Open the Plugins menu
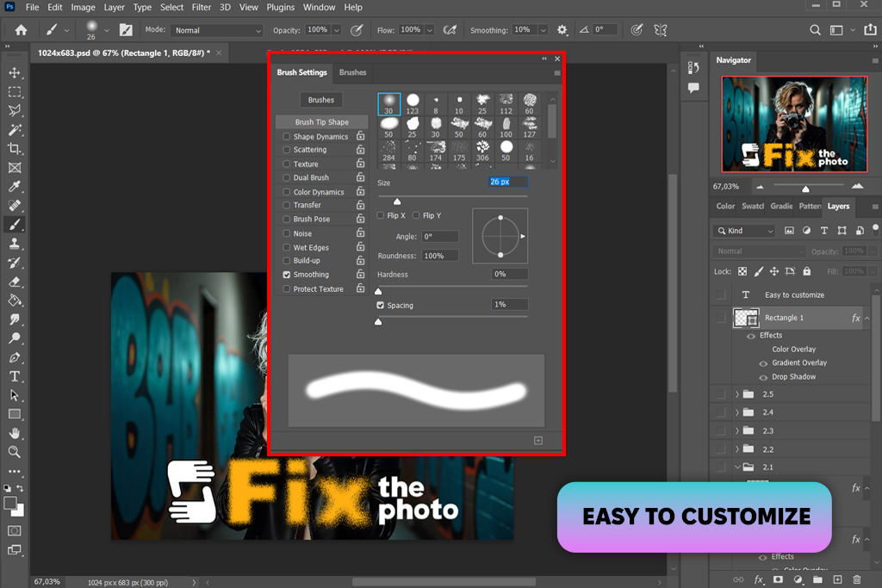This screenshot has width=882, height=588. click(280, 7)
